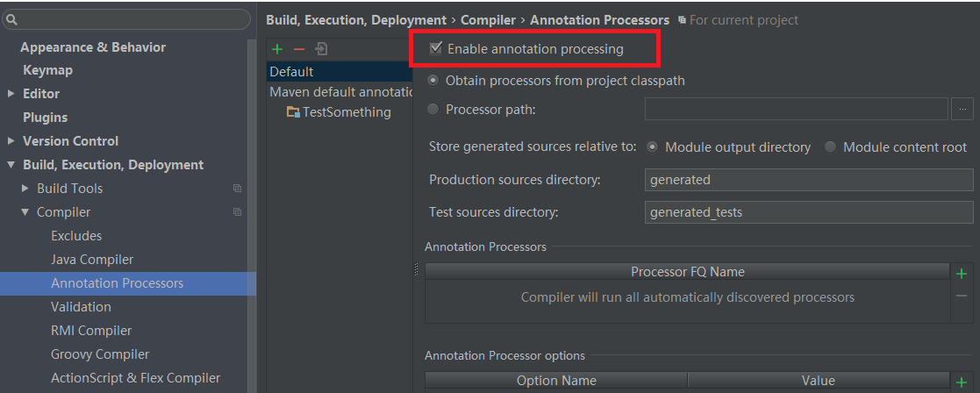Click red minus to remove profile
The height and width of the screenshot is (393, 980).
click(x=298, y=49)
